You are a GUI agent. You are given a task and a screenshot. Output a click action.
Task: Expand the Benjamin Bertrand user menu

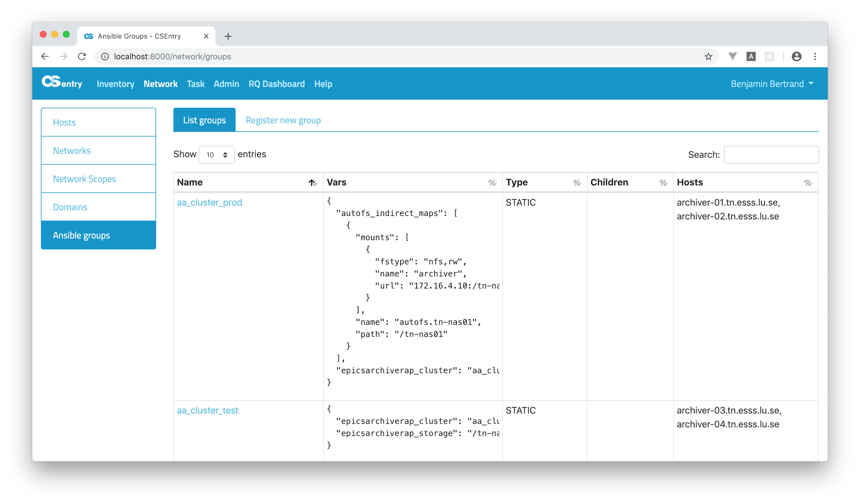772,84
